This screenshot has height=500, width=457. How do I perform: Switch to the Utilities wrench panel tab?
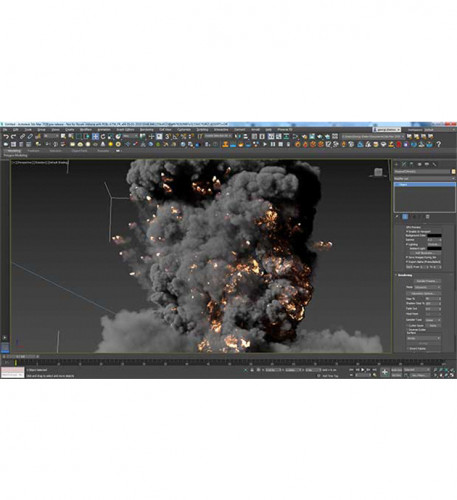[x=434, y=164]
